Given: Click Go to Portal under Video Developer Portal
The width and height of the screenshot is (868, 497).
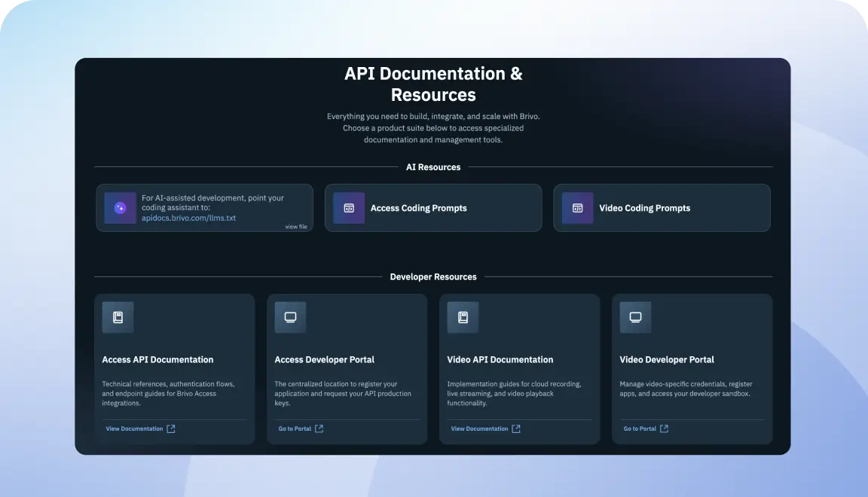Looking at the screenshot, I should (640, 429).
